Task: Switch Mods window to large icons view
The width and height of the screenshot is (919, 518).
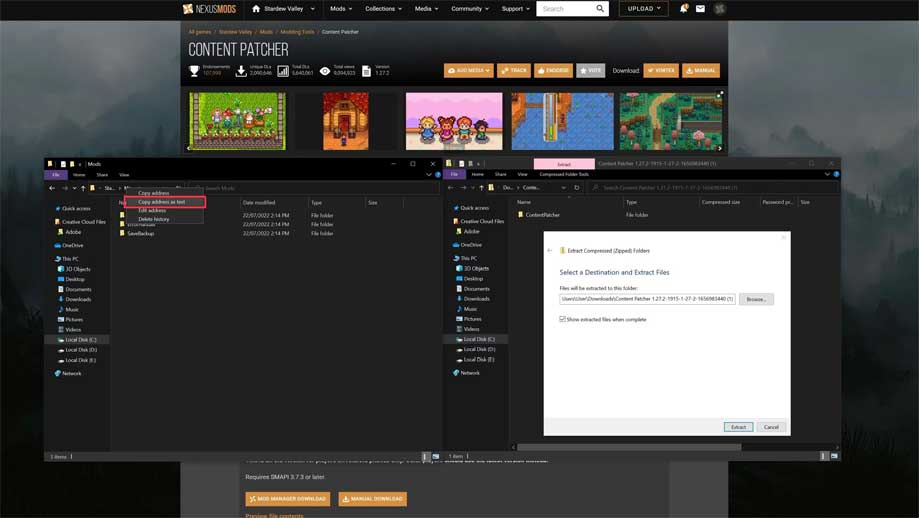Action: pos(435,456)
